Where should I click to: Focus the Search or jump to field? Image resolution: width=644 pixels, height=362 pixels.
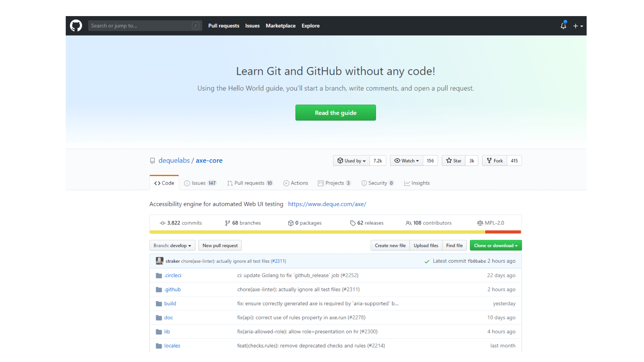click(141, 26)
